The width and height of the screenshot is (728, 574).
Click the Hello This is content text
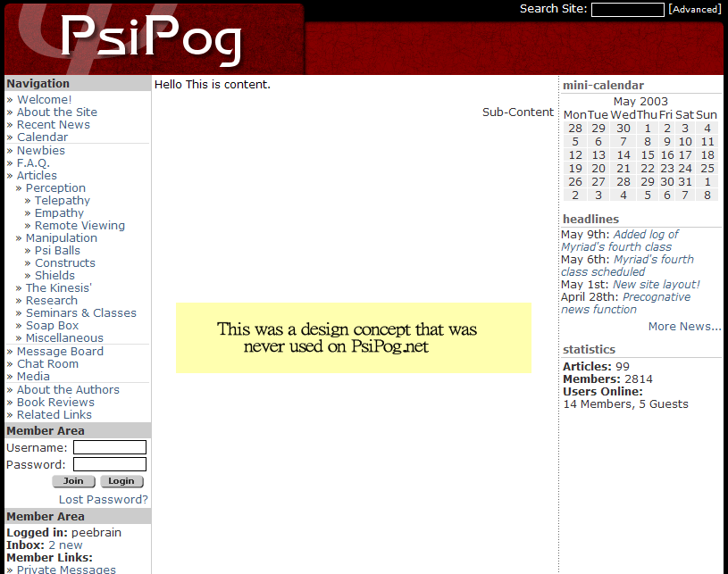point(213,85)
